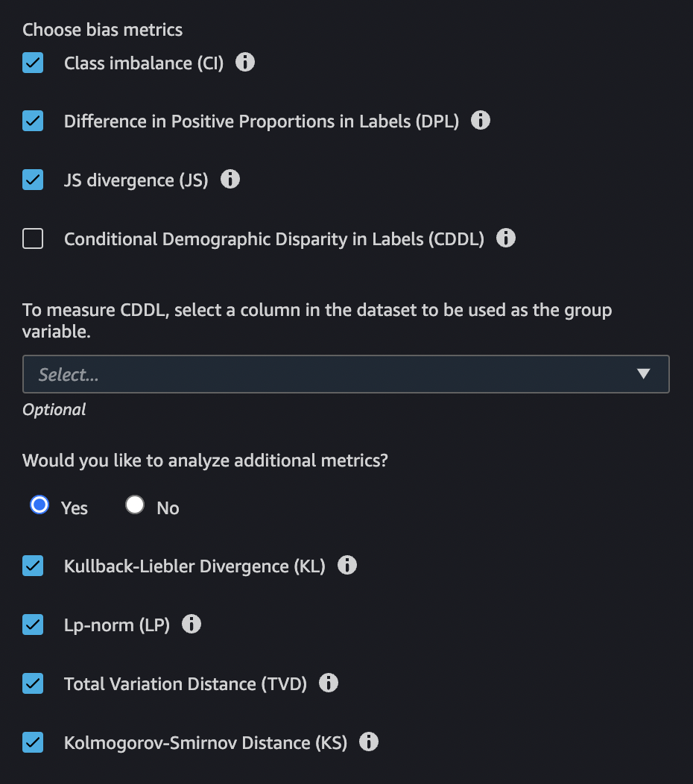
Task: Click the dropdown arrow of group variable selector
Action: [644, 374]
